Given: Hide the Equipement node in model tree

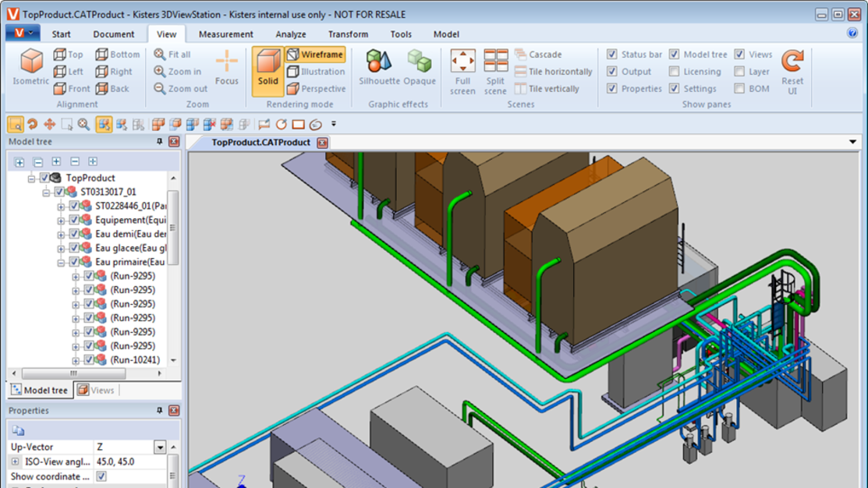Looking at the screenshot, I should click(74, 220).
